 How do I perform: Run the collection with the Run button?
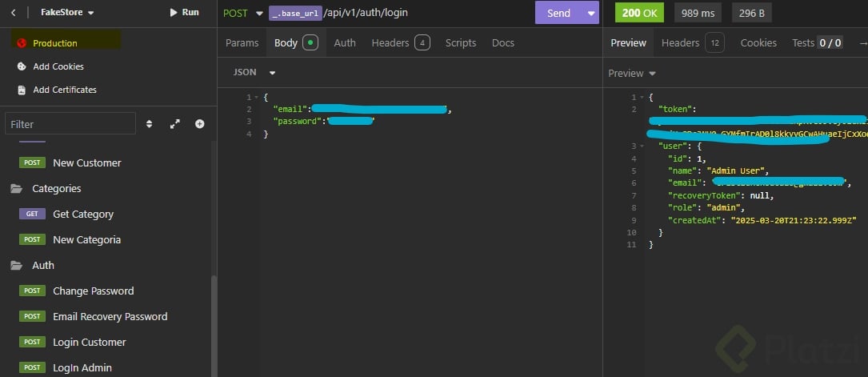[184, 12]
